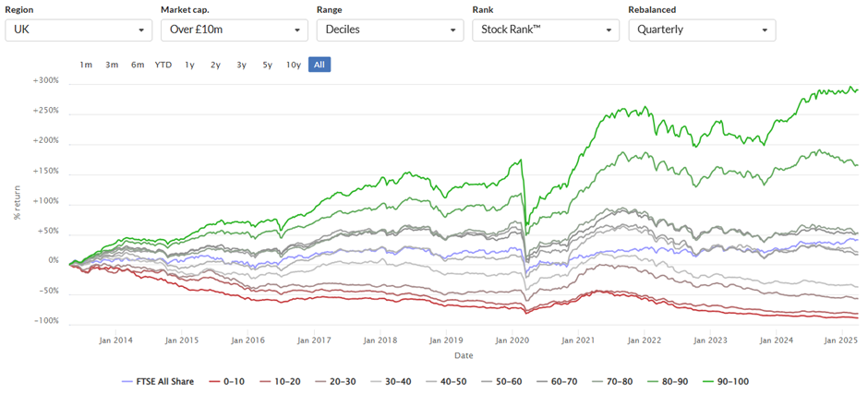Select the 10y time range
Screen dimensions: 868x394
coord(294,65)
